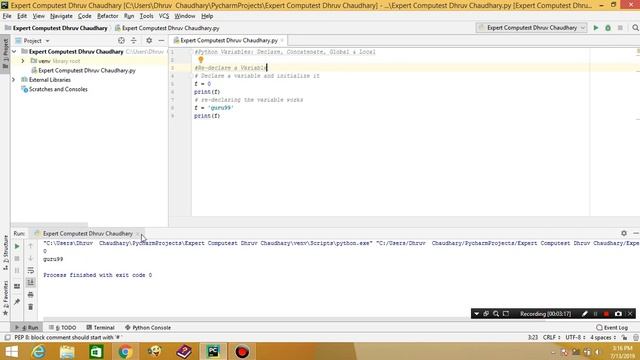Click the read-only lock icon in status bar

(624, 338)
